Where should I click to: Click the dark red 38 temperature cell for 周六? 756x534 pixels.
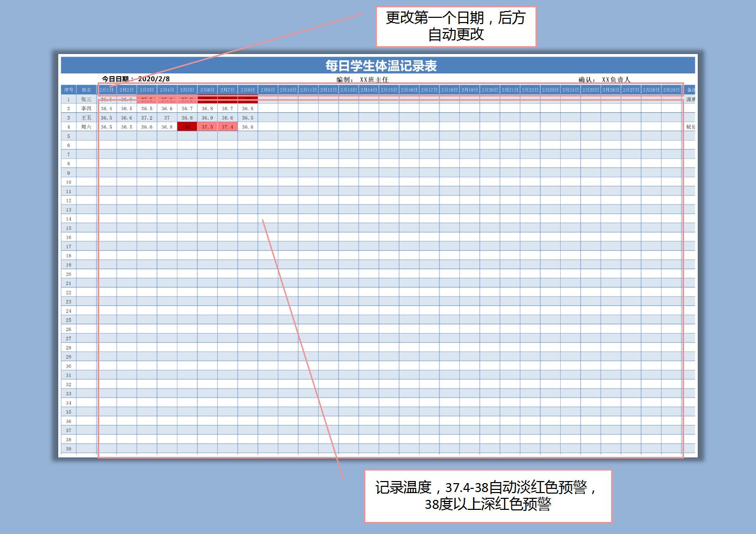point(187,127)
